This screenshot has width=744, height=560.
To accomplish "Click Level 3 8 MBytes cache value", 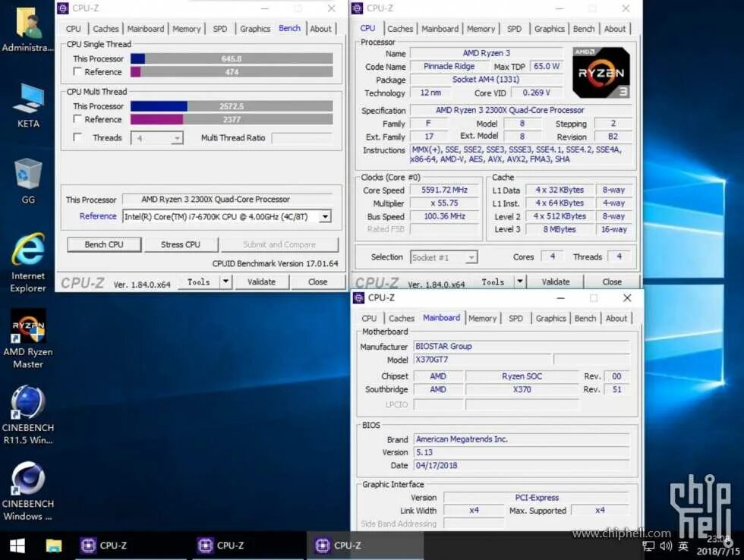I will (560, 229).
